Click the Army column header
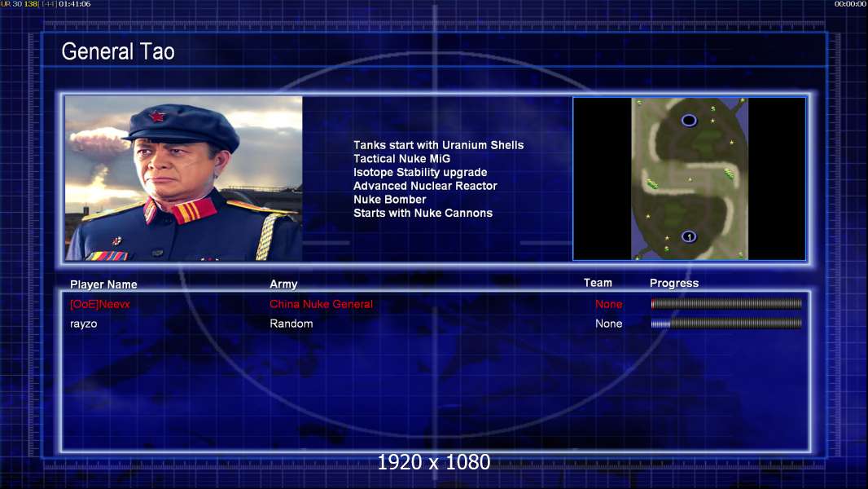 [283, 284]
